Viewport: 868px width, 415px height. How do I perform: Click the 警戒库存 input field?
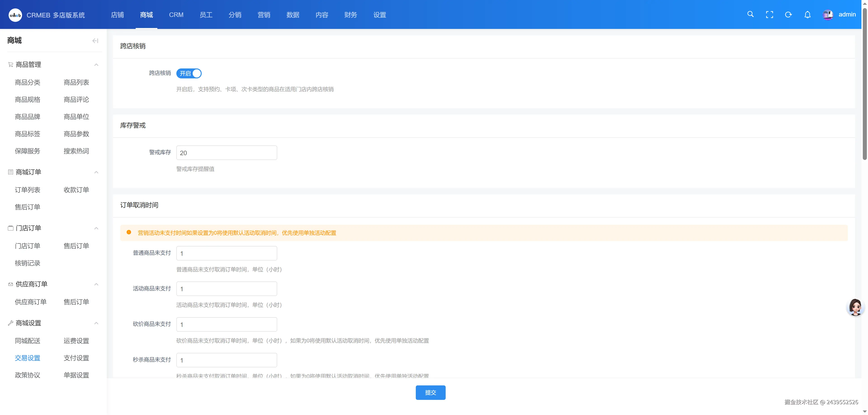[x=226, y=153]
